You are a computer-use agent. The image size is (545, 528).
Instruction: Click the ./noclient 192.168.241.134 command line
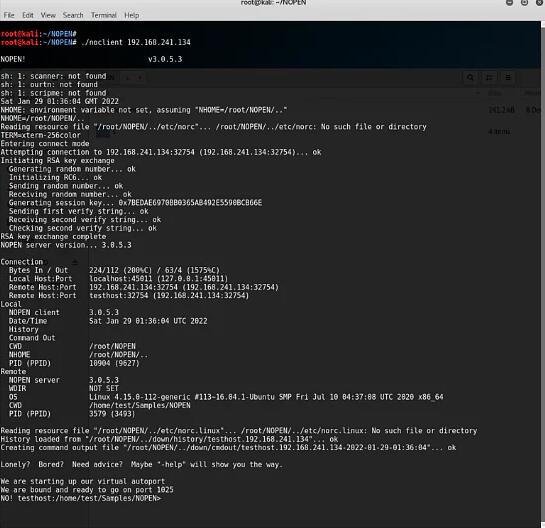click(136, 42)
